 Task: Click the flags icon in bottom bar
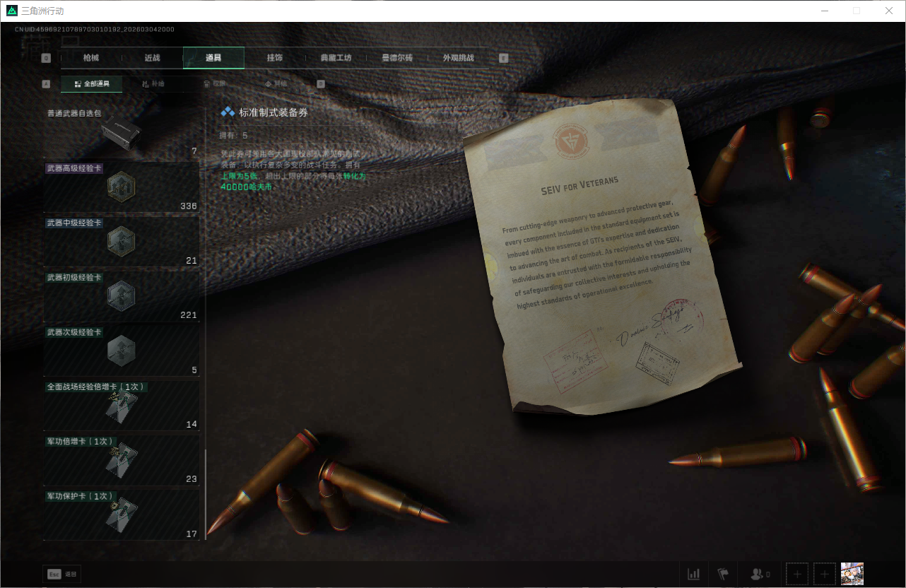[723, 574]
